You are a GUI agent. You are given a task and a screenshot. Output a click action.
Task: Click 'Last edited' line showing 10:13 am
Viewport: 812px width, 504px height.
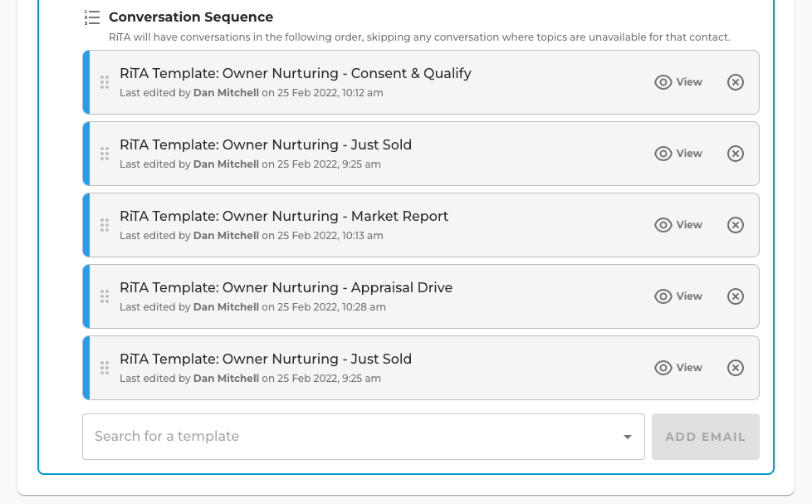[x=252, y=236]
